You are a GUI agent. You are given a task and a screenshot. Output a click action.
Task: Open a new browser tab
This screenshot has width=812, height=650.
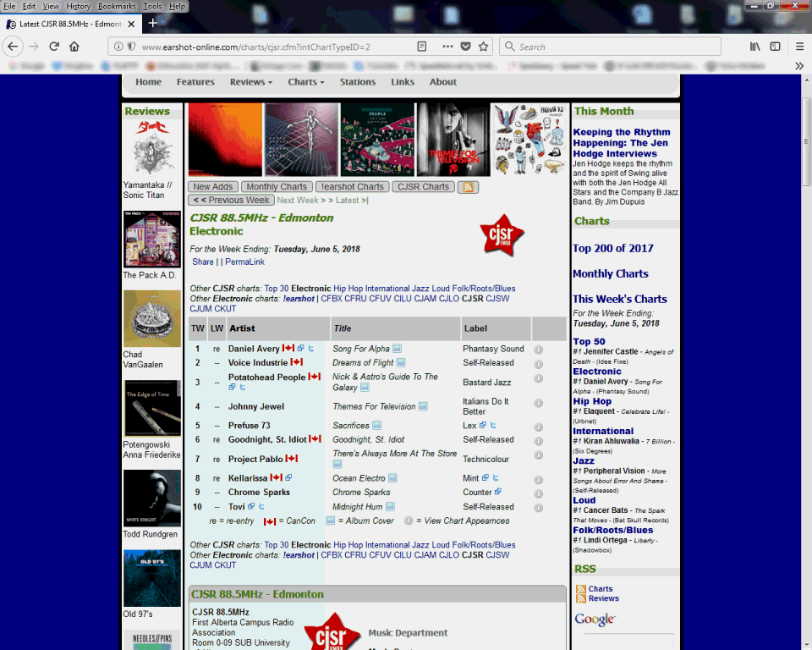(x=153, y=23)
